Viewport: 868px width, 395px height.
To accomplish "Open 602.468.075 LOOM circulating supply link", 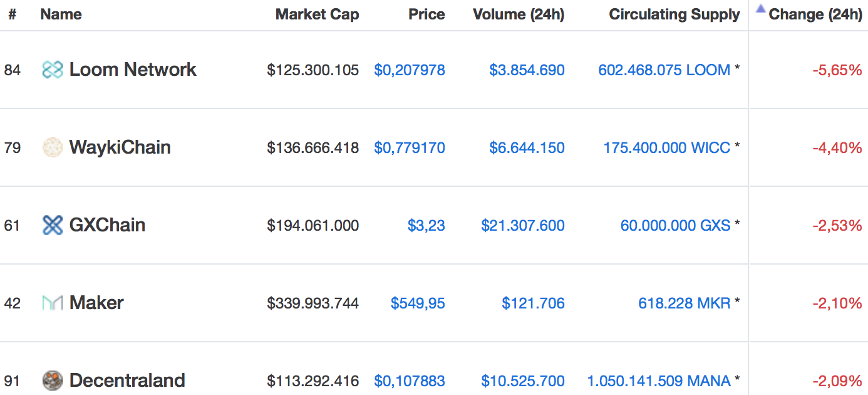I will click(x=664, y=70).
